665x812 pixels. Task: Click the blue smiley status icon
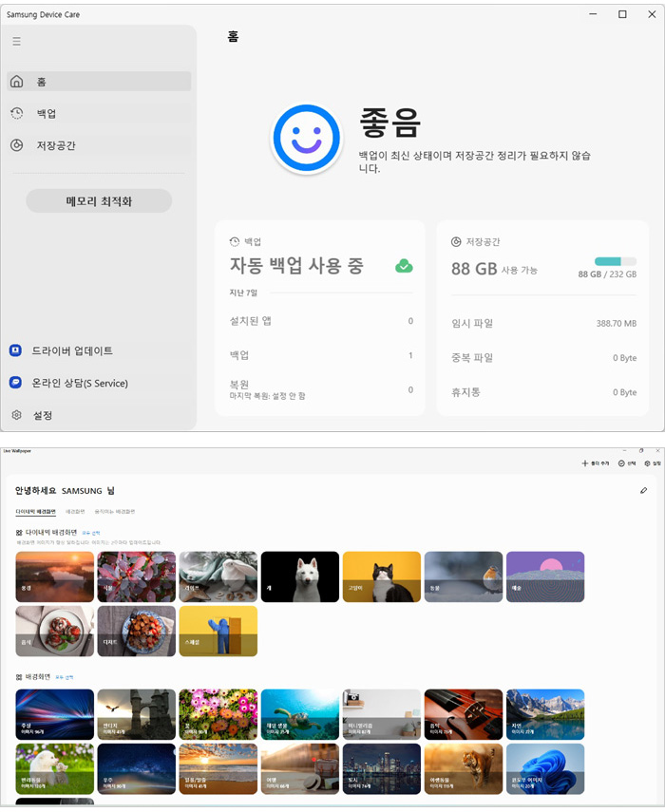point(307,138)
